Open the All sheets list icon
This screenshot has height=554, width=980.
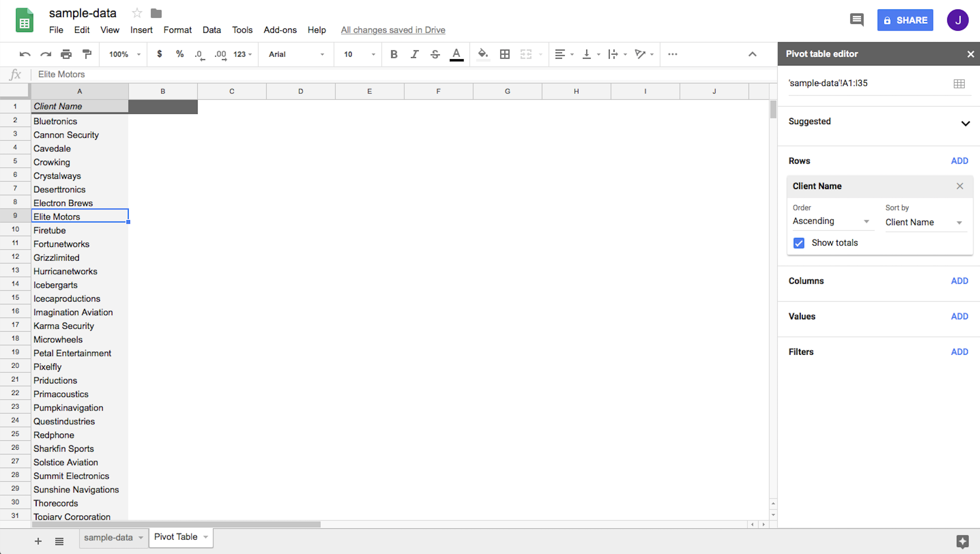click(59, 541)
